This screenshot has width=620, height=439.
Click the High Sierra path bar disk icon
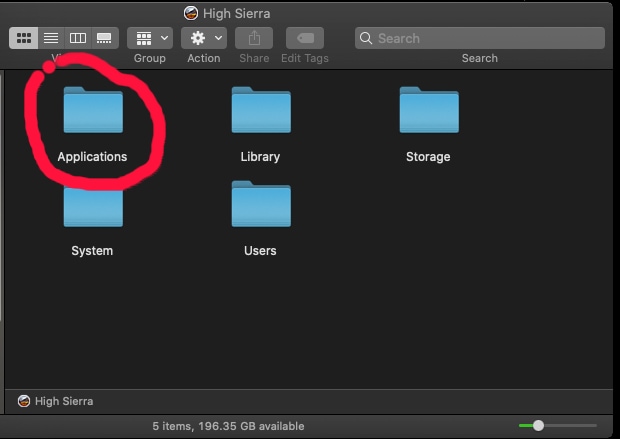[24, 401]
